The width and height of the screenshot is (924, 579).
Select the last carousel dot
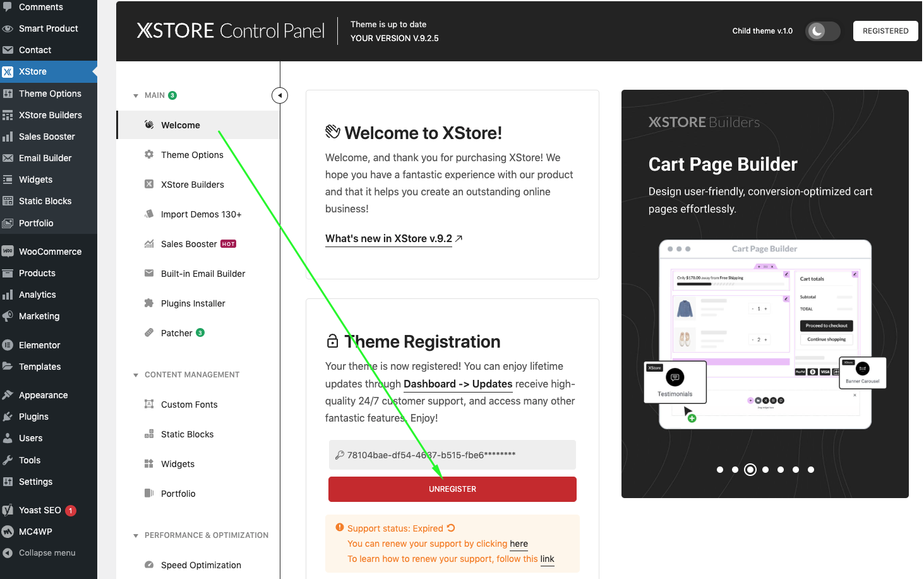pos(811,470)
